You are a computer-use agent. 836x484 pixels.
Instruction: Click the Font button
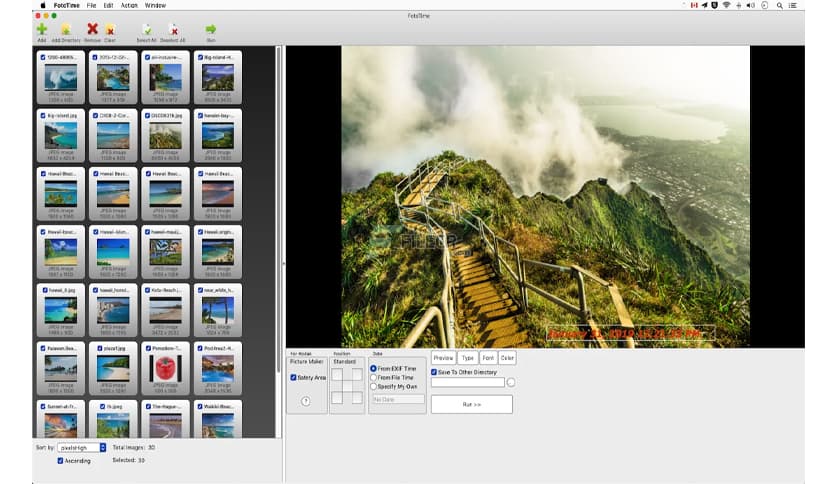(x=488, y=358)
